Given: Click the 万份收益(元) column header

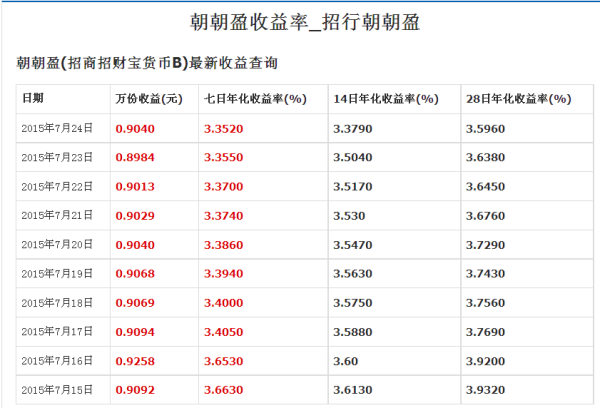Looking at the screenshot, I should 149,99.
